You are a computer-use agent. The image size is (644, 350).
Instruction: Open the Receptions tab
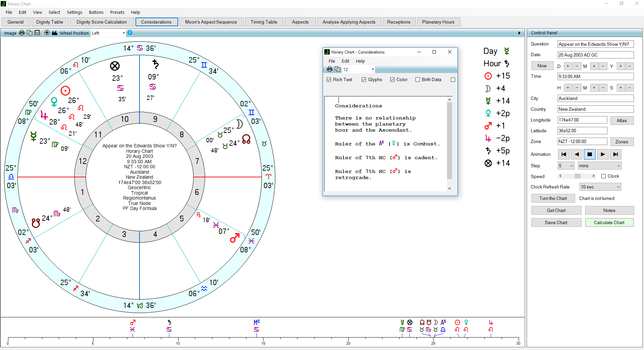(x=399, y=22)
